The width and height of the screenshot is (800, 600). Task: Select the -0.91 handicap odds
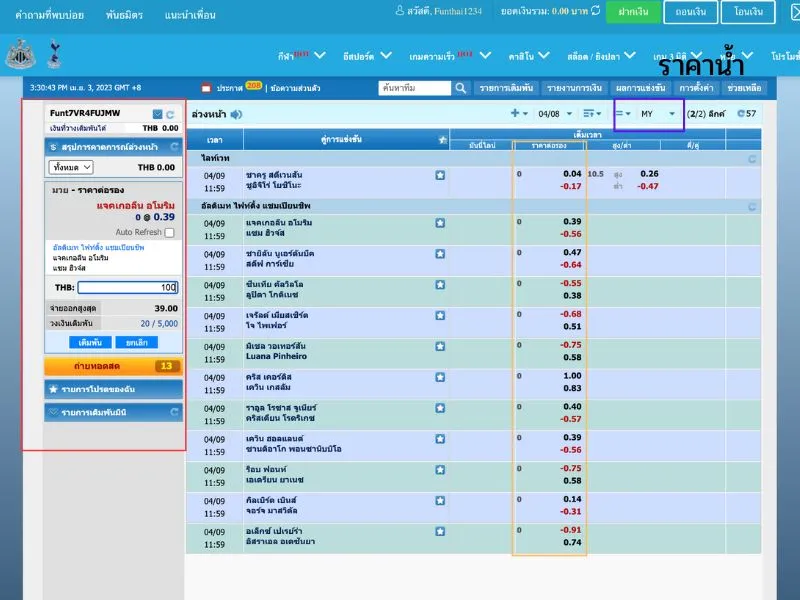[570, 530]
